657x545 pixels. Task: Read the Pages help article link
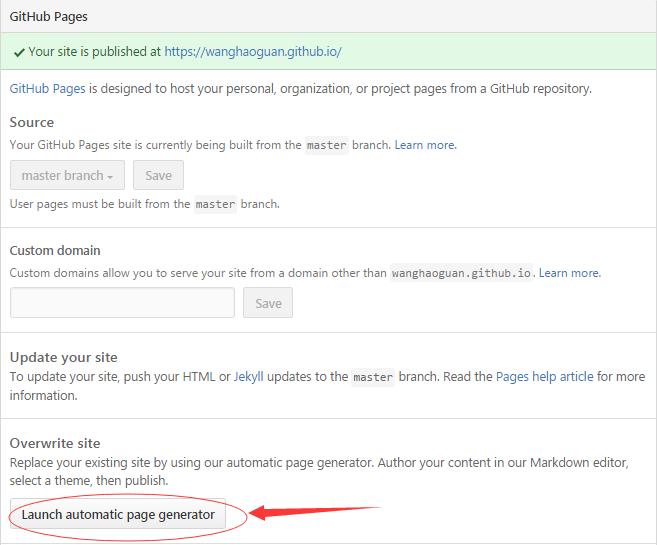(545, 377)
